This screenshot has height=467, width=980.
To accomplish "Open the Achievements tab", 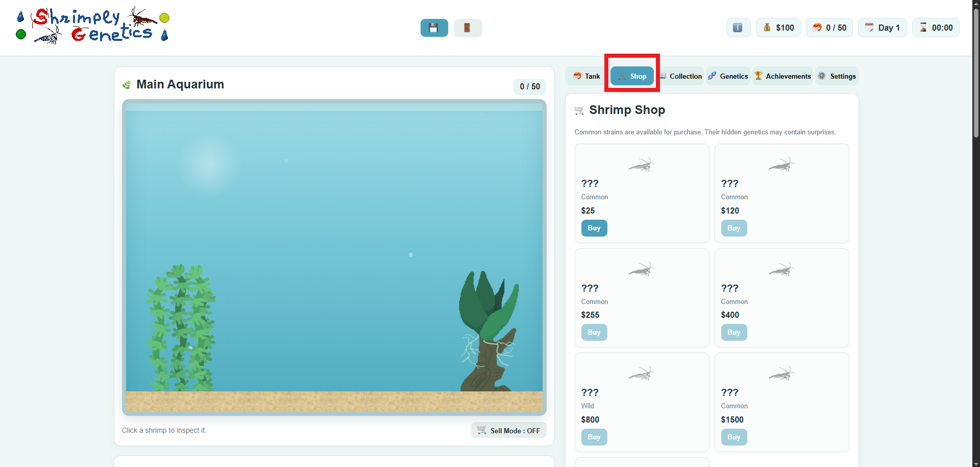I will click(x=782, y=76).
